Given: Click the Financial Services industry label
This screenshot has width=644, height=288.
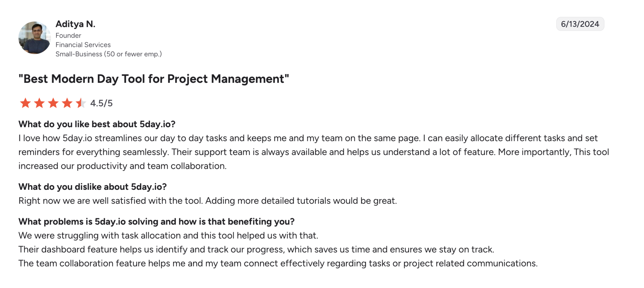Looking at the screenshot, I should (x=83, y=45).
